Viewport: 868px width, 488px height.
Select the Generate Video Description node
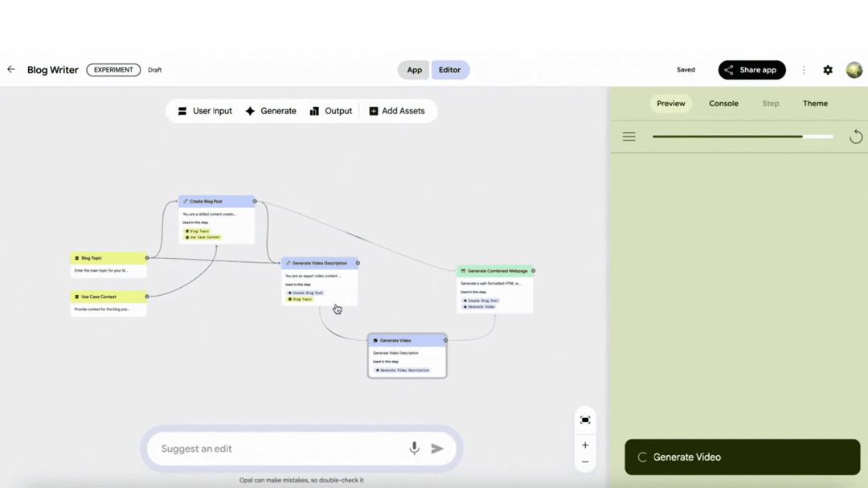[x=319, y=281]
